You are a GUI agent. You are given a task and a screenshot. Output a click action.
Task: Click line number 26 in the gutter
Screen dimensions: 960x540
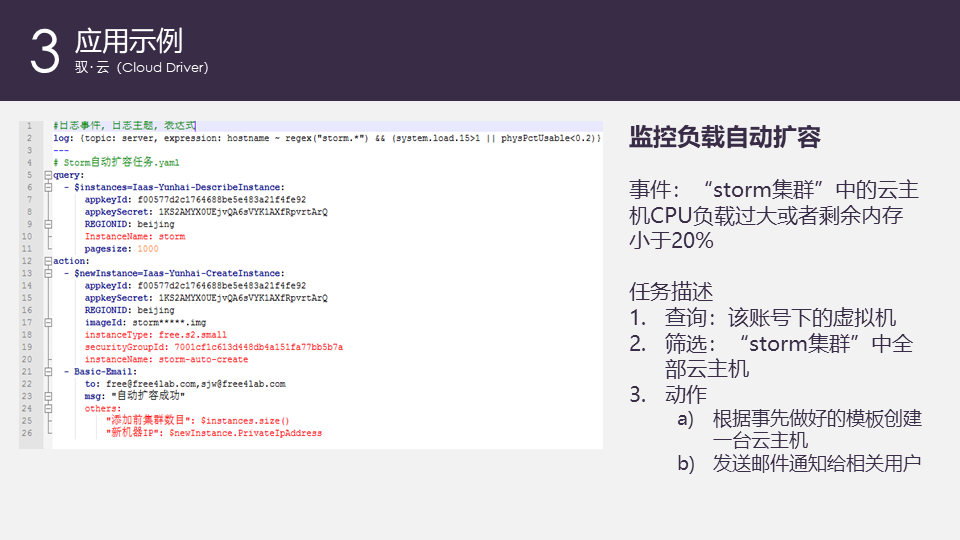[x=27, y=433]
